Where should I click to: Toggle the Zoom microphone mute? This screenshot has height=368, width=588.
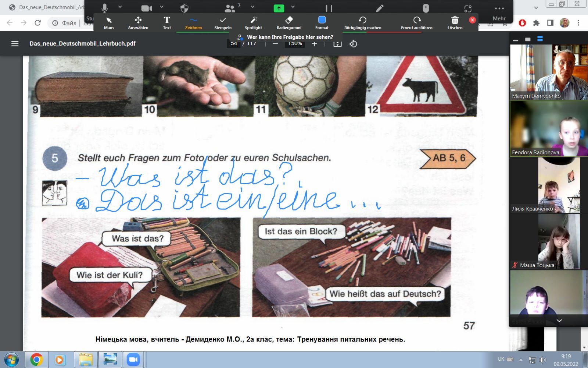coord(105,8)
